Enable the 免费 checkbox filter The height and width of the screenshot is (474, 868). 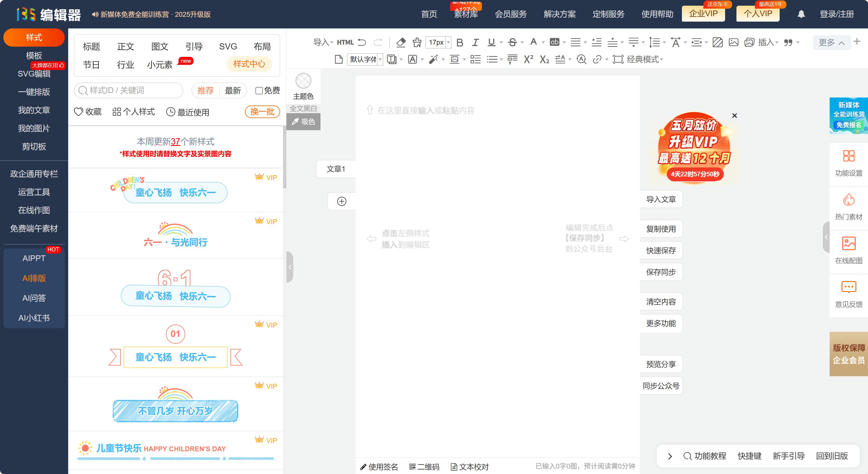259,90
